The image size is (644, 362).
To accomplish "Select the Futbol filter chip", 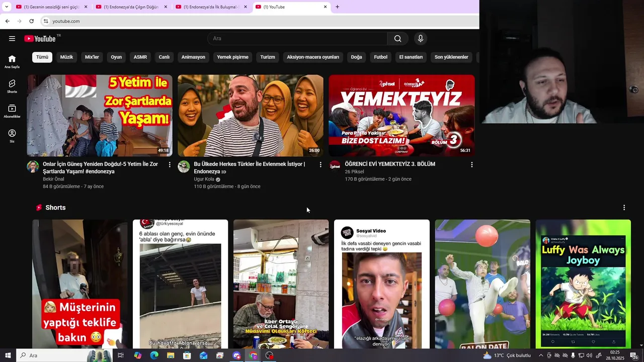I will 380,57.
